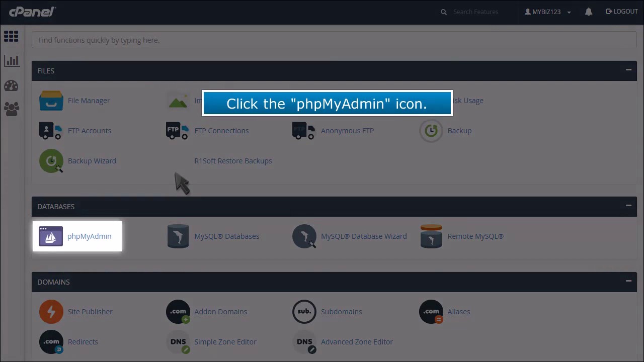Click the Backup Wizard text link

[92, 161]
